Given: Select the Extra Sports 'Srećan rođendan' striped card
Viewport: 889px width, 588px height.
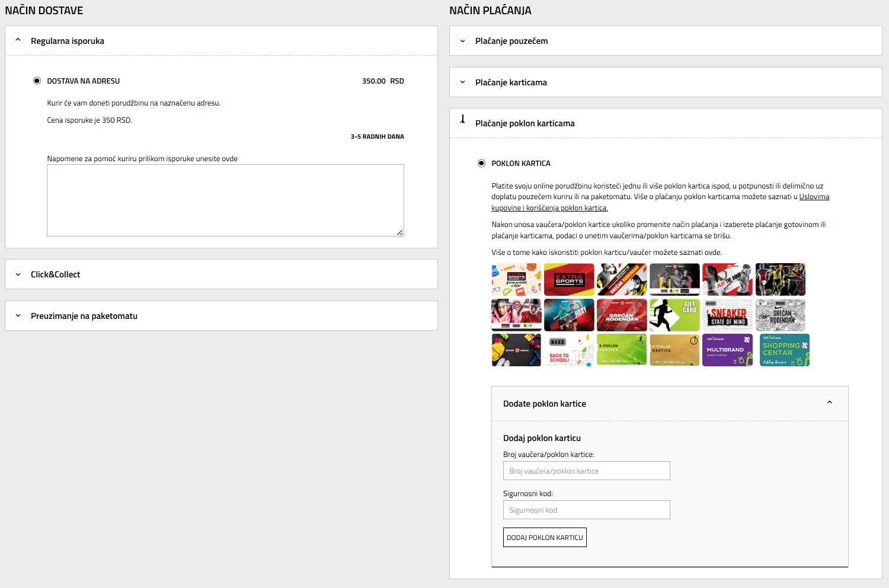Looking at the screenshot, I should tap(622, 280).
